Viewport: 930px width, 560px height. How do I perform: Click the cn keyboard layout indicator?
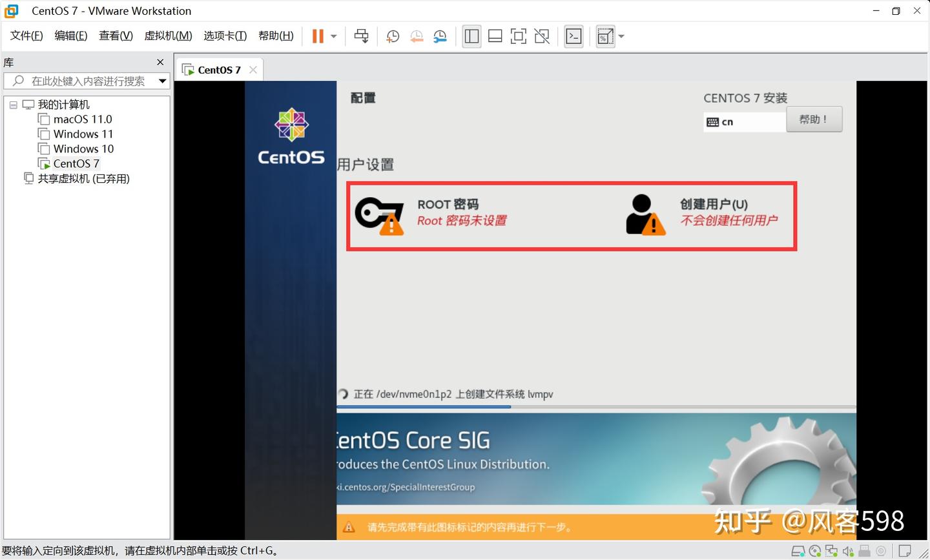pyautogui.click(x=744, y=122)
